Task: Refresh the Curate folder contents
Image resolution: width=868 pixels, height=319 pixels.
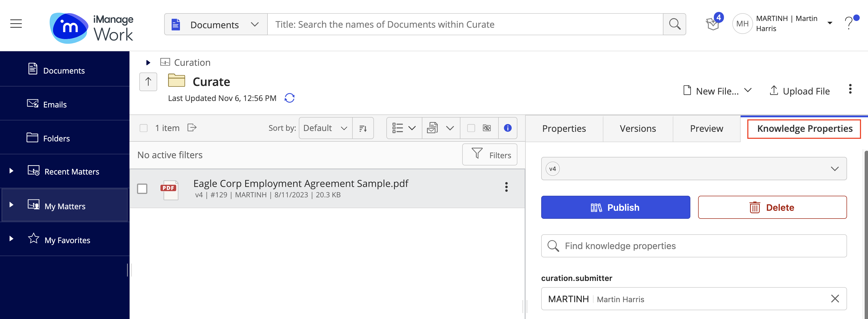Action: (290, 98)
